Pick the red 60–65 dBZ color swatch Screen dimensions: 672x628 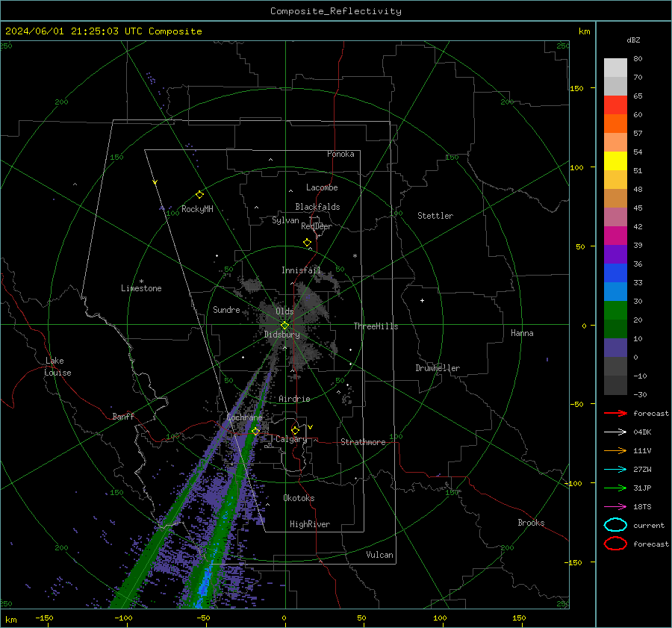[x=615, y=105]
